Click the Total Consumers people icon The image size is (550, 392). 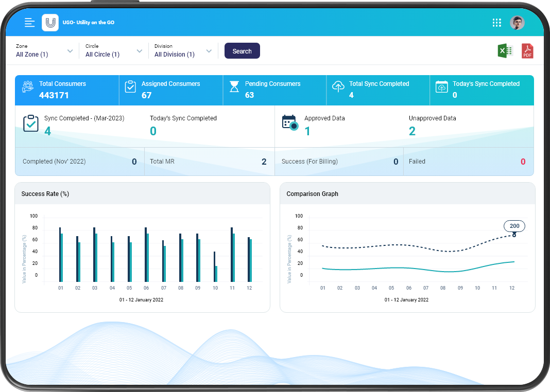[28, 87]
